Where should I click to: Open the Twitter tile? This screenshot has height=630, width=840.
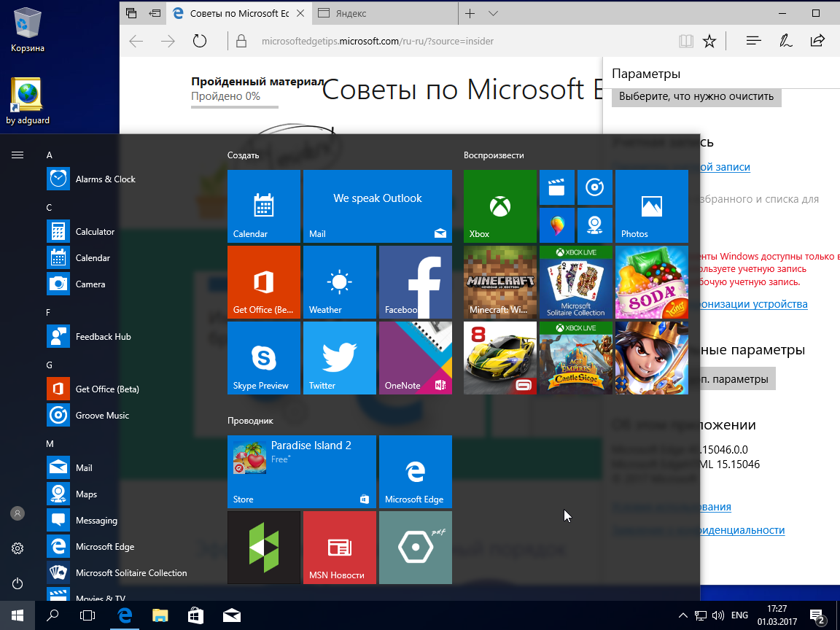click(340, 358)
